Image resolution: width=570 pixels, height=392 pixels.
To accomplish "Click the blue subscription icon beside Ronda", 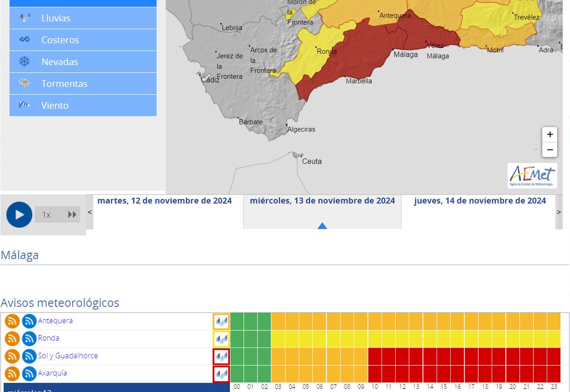I will pyautogui.click(x=29, y=338).
